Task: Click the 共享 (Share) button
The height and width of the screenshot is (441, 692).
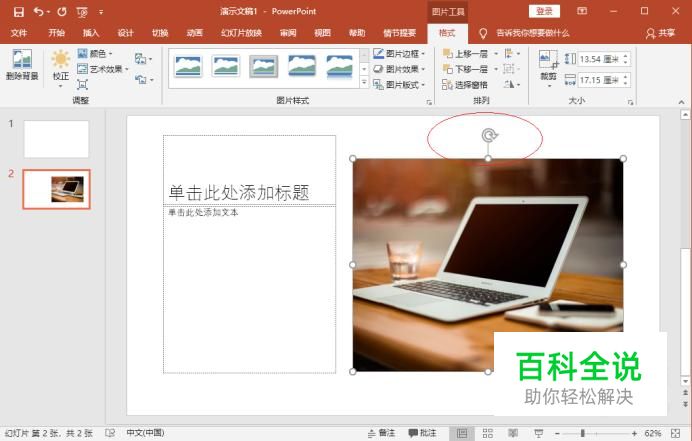Action: click(660, 33)
